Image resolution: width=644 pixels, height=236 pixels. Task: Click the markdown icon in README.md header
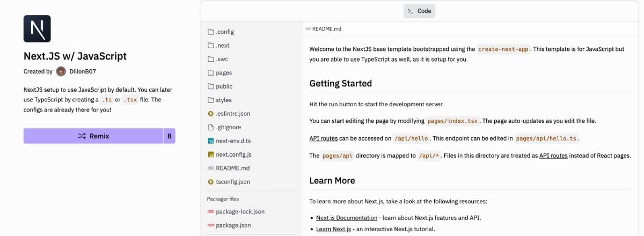pyautogui.click(x=308, y=29)
